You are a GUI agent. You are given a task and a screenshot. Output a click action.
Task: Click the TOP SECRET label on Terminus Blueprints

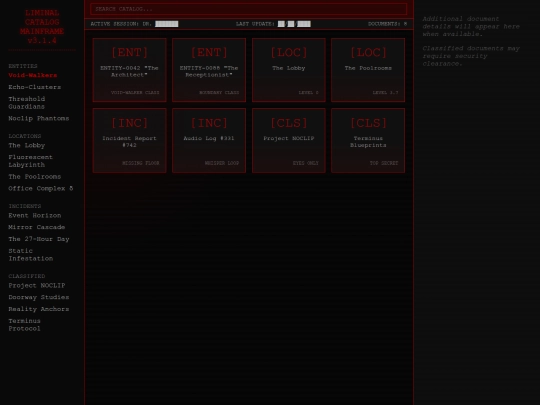click(384, 163)
